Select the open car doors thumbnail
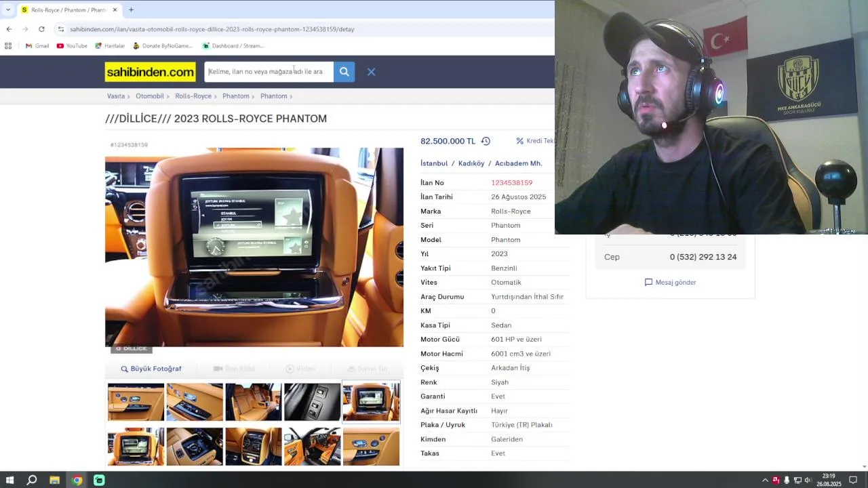 point(312,446)
